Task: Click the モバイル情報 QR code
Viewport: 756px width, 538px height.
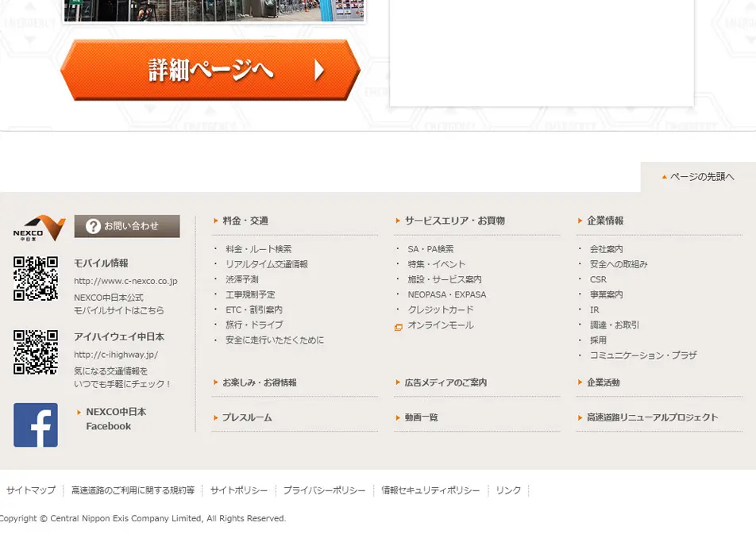Action: [x=36, y=279]
